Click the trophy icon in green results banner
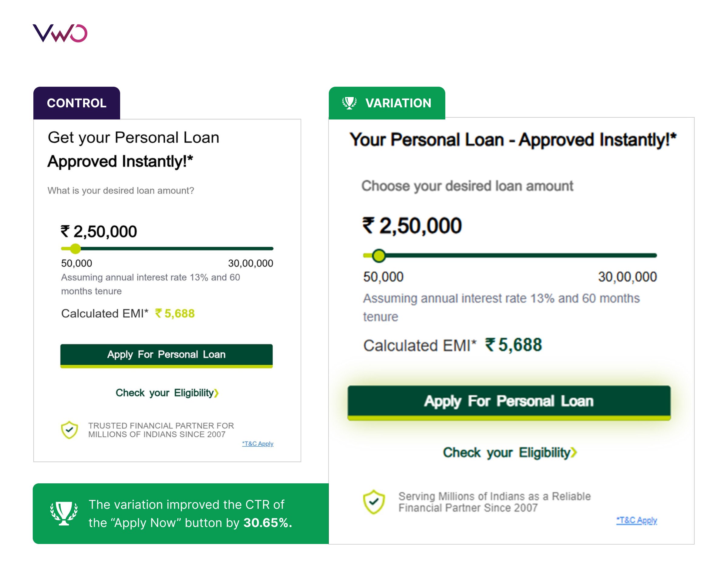The image size is (728, 584). click(64, 513)
